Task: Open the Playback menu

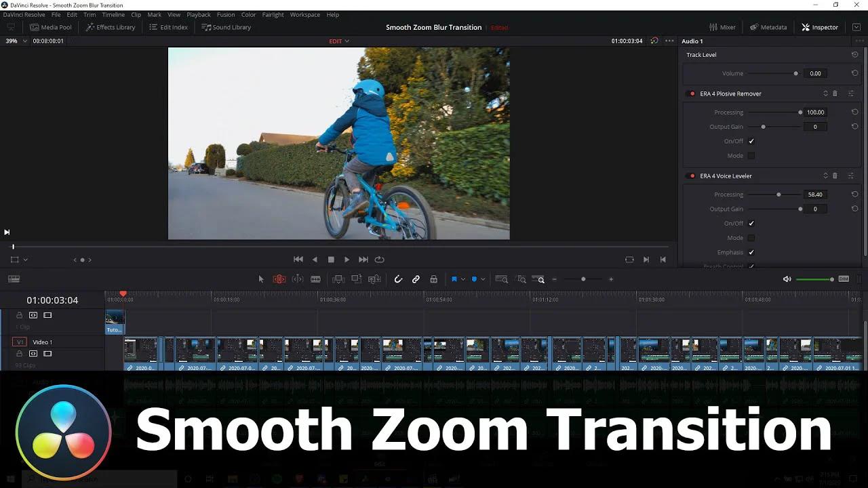Action: point(198,14)
